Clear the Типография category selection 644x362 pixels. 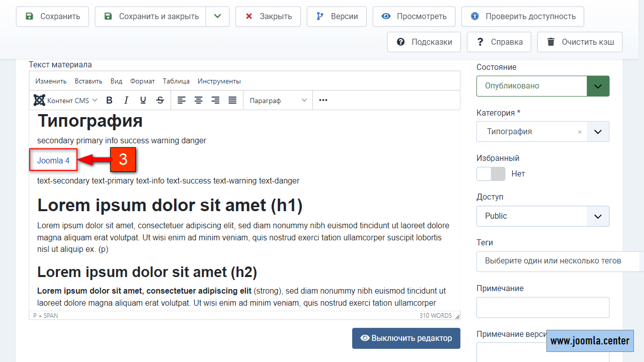(580, 132)
